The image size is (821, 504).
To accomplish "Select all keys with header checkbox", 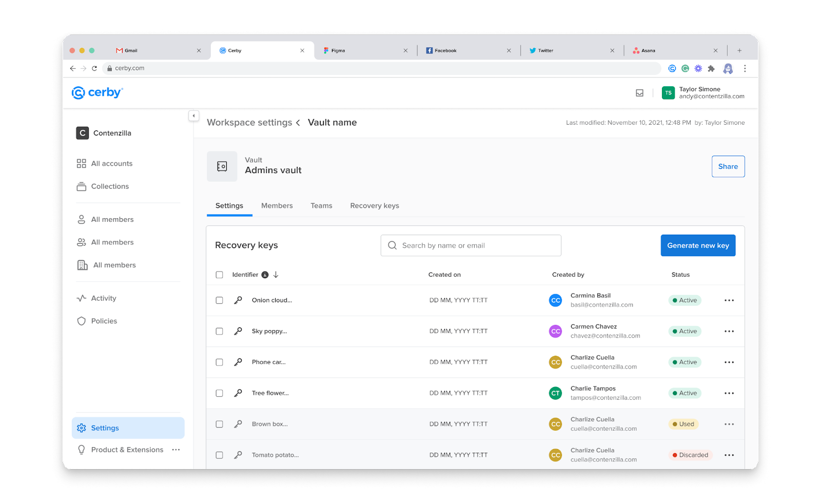I will pos(219,275).
